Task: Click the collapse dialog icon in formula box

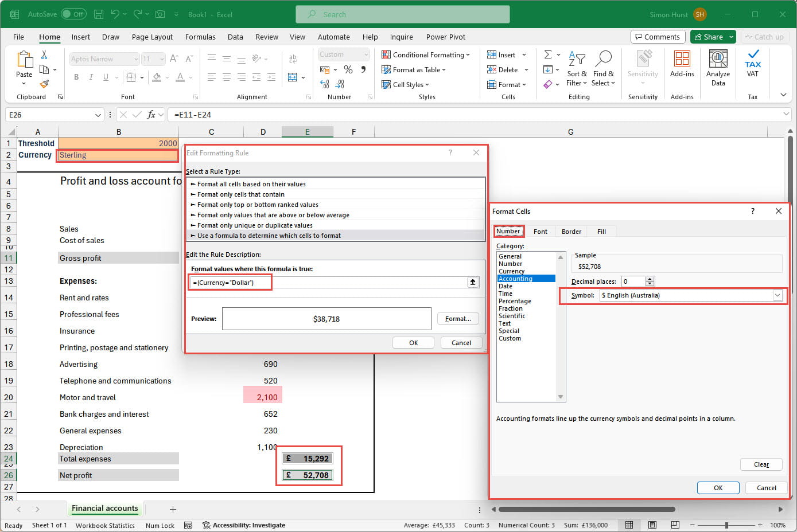Action: (473, 282)
